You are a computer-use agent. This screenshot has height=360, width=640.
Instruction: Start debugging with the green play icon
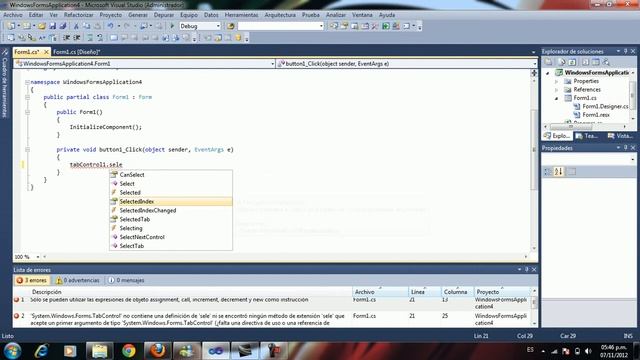(x=172, y=26)
